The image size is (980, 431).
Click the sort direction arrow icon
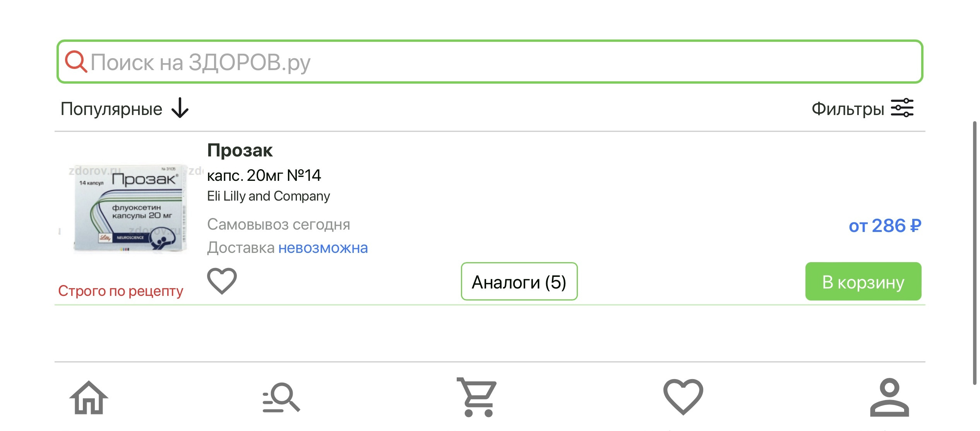coord(180,108)
